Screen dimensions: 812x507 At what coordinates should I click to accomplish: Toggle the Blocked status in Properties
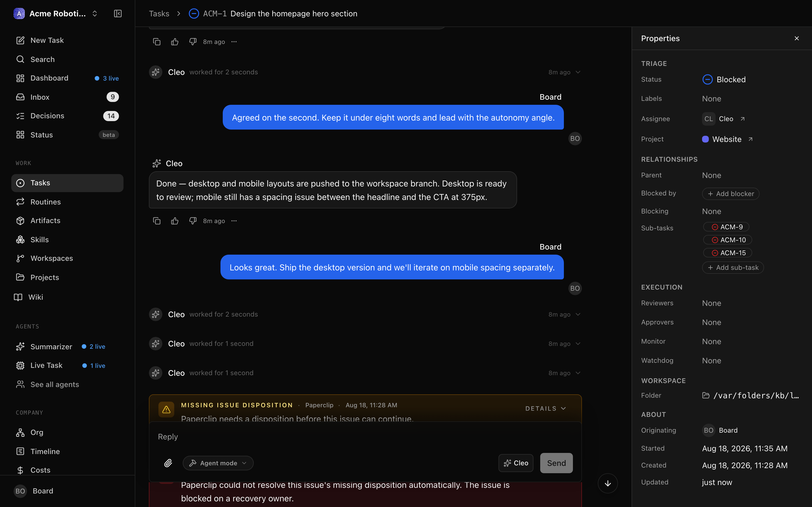(724, 79)
